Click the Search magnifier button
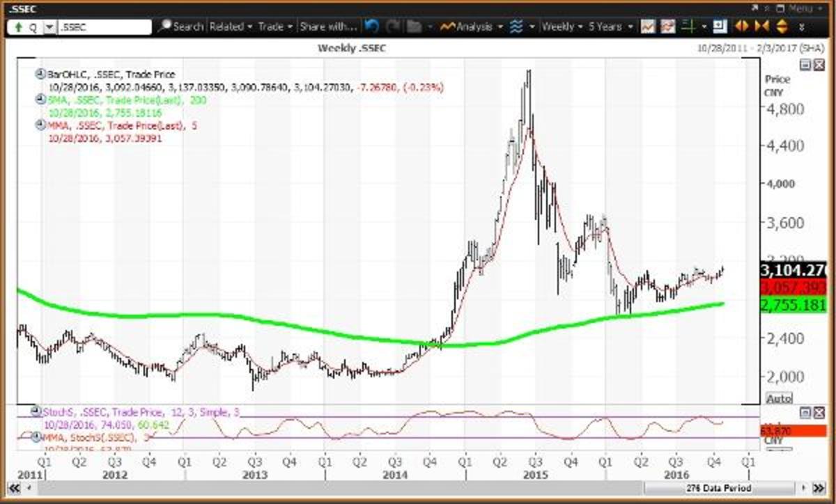This screenshot has height=504, width=836. pos(181,26)
